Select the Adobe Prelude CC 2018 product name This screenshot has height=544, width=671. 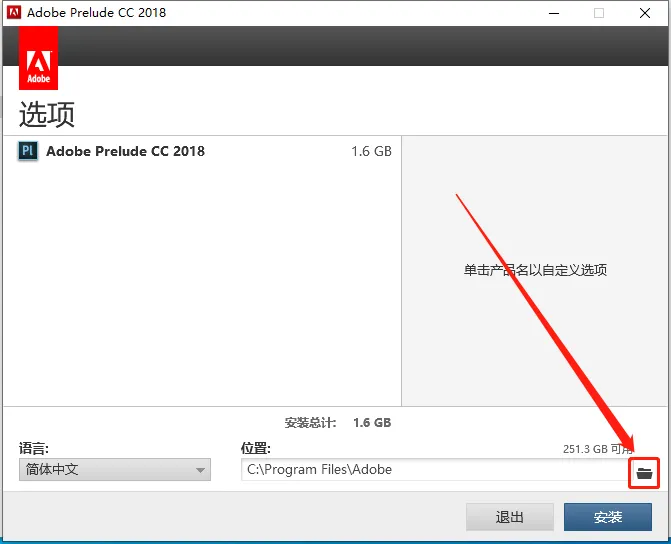click(x=125, y=151)
